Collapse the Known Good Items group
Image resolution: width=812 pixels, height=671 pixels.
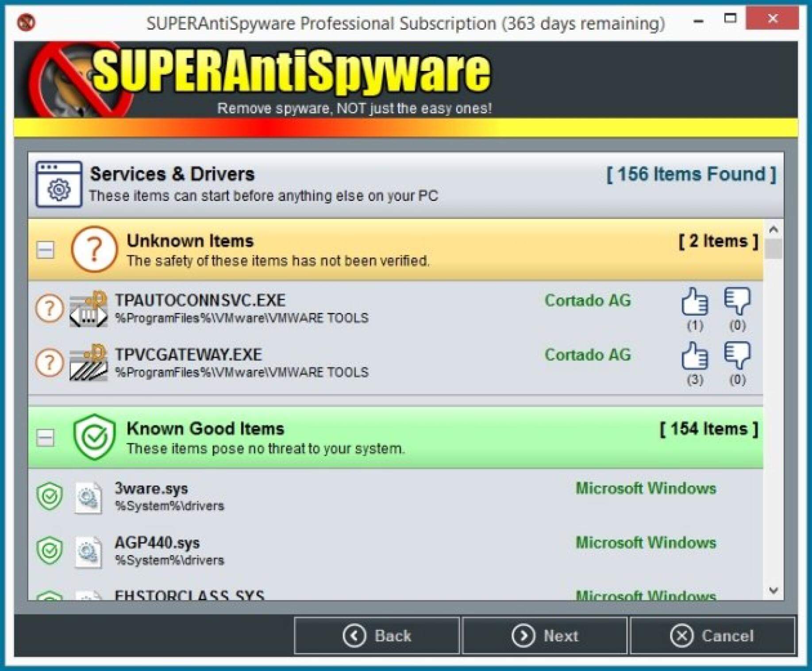click(45, 438)
